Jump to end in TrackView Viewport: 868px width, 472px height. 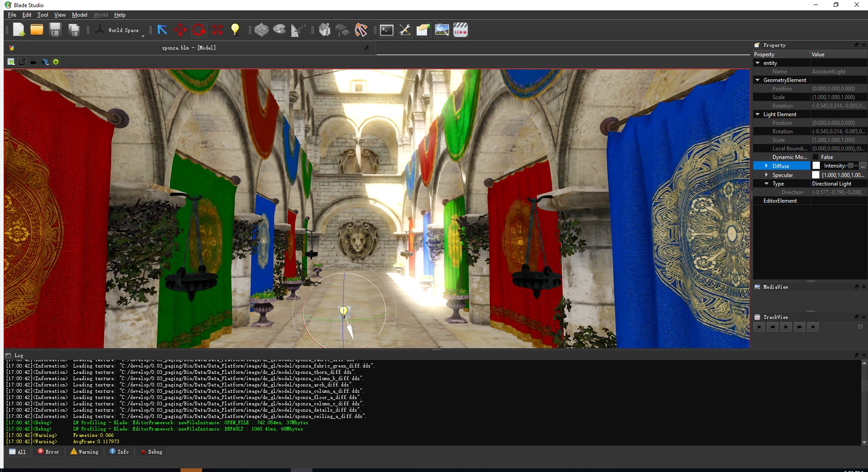click(x=813, y=327)
